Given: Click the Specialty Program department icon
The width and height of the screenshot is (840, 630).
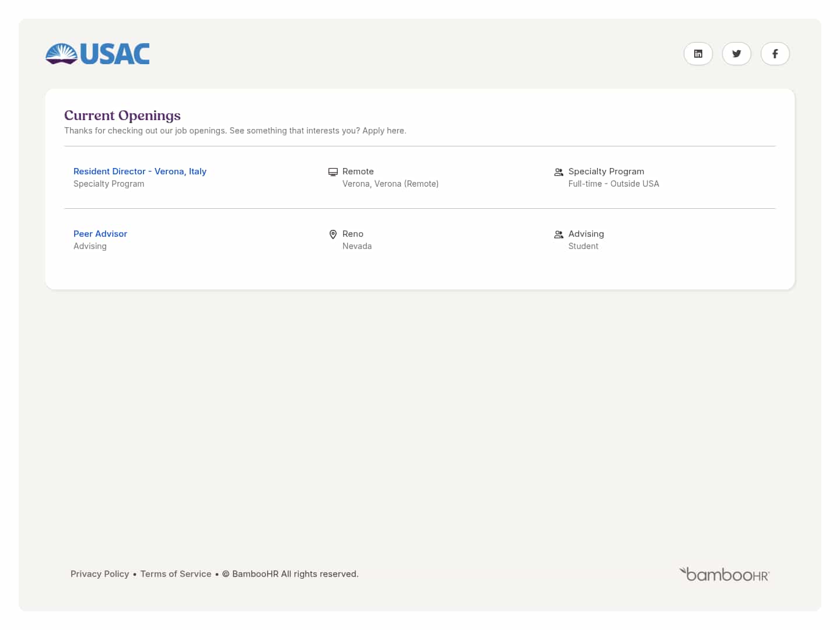Looking at the screenshot, I should [558, 171].
